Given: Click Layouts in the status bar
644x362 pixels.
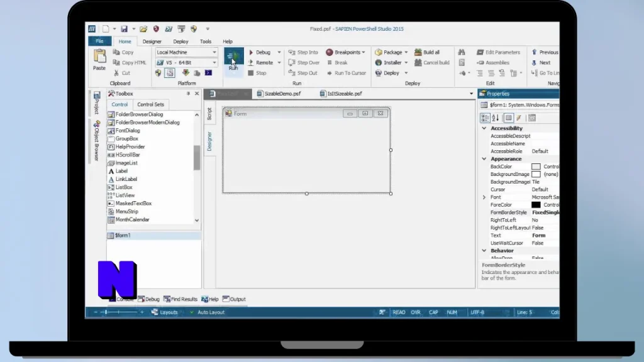Looking at the screenshot, I should (165, 312).
